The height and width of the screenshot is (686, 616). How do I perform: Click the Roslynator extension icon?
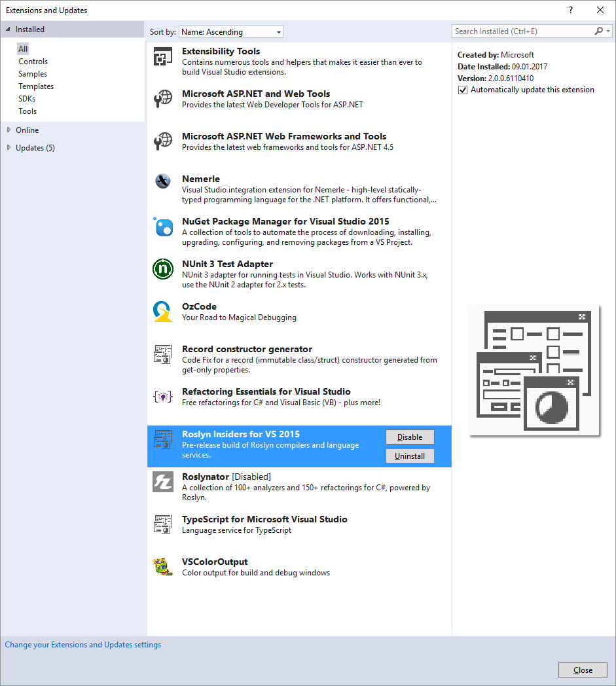[162, 482]
